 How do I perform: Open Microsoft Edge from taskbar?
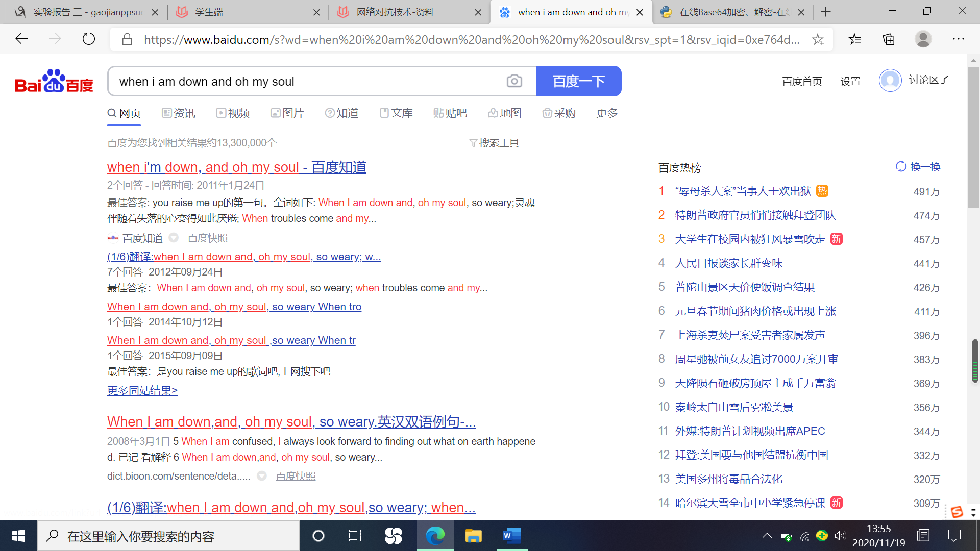point(435,536)
